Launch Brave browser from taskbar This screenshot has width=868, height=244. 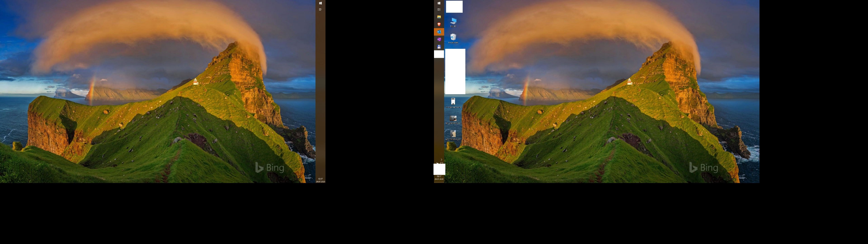pyautogui.click(x=439, y=24)
